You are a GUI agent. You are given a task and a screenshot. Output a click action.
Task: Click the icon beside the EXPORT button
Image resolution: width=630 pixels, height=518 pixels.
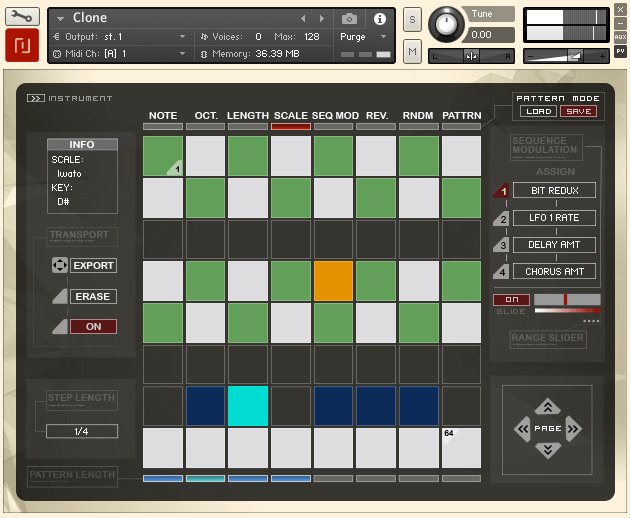tap(59, 266)
